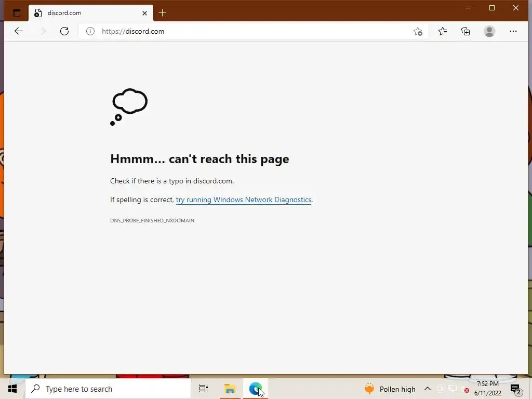
Task: Minimize the Edge window
Action: tap(468, 8)
